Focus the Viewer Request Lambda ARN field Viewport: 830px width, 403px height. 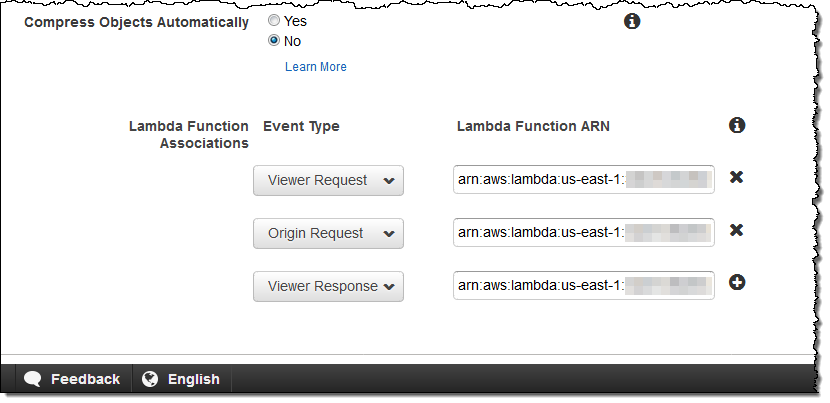(583, 180)
